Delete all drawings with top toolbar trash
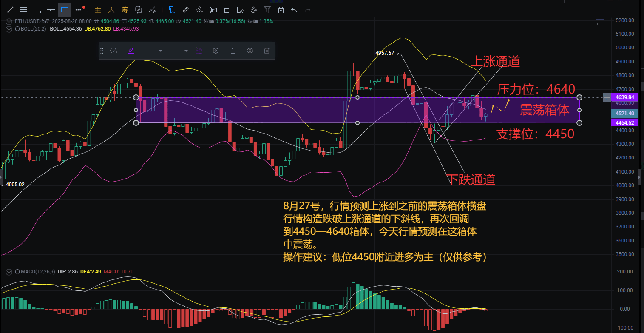Screen dimensions: 644x333 pyautogui.click(x=281, y=9)
